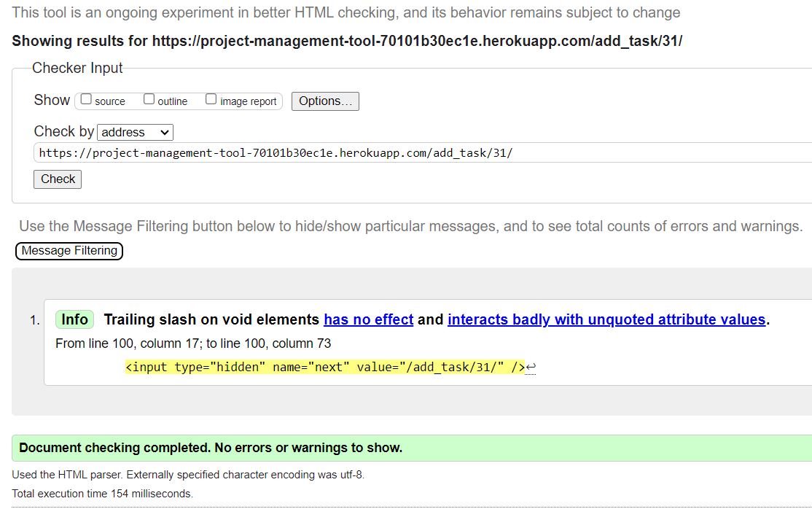Image resolution: width=812 pixels, height=509 pixels.
Task: Open the Options dialog
Action: pos(325,101)
